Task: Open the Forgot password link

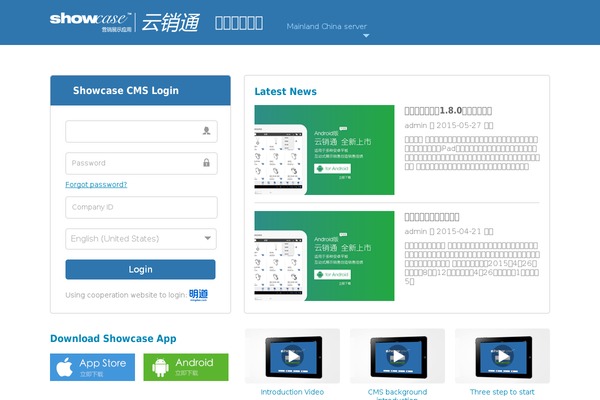Action: 96,184
